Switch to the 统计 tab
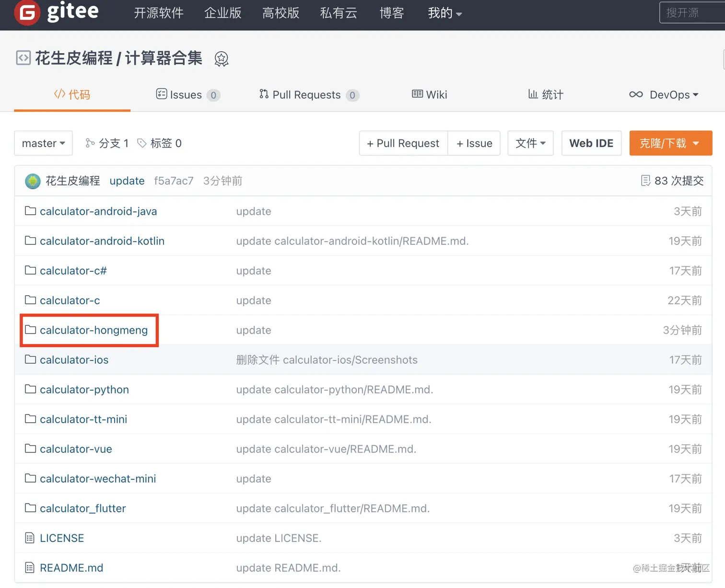The image size is (725, 588). tap(546, 94)
